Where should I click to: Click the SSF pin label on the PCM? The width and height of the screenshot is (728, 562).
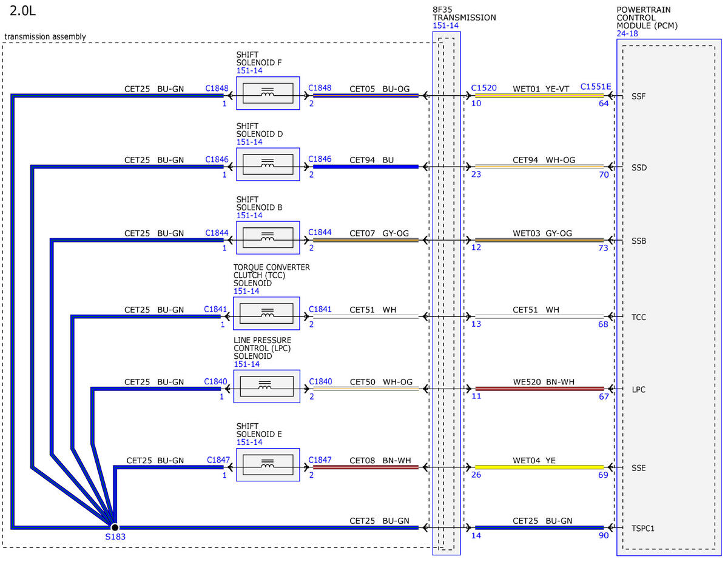(x=639, y=96)
